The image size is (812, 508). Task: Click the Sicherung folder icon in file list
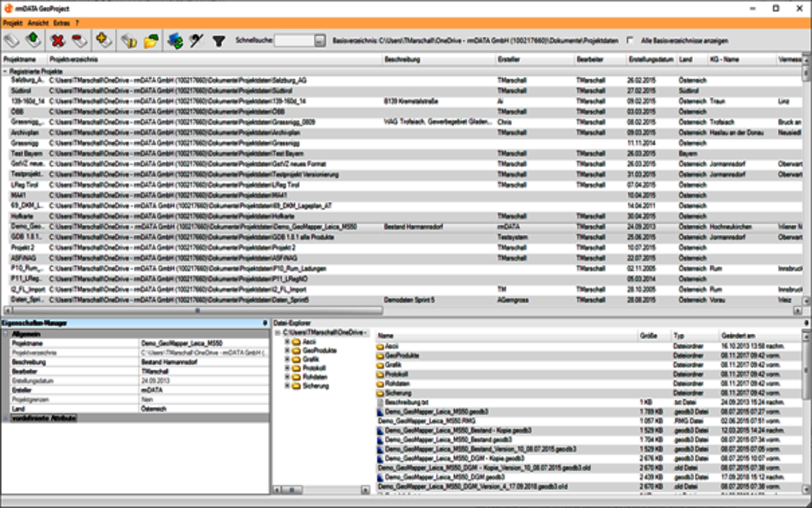click(380, 393)
